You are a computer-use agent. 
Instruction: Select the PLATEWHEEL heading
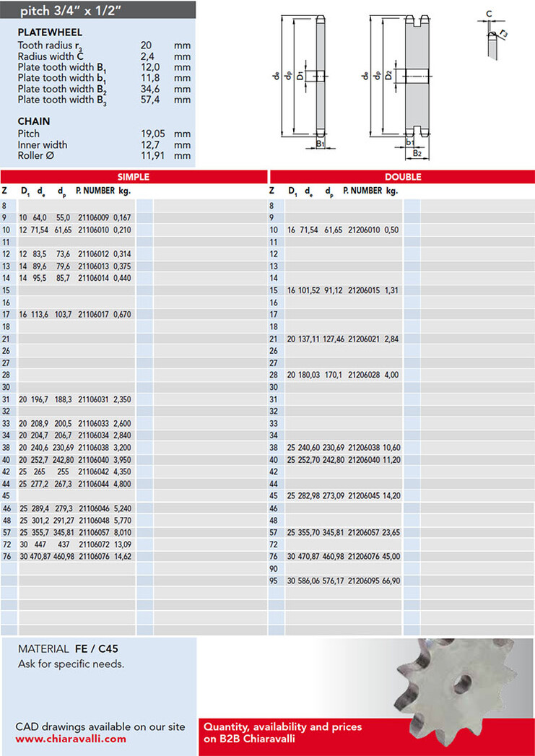50,32
